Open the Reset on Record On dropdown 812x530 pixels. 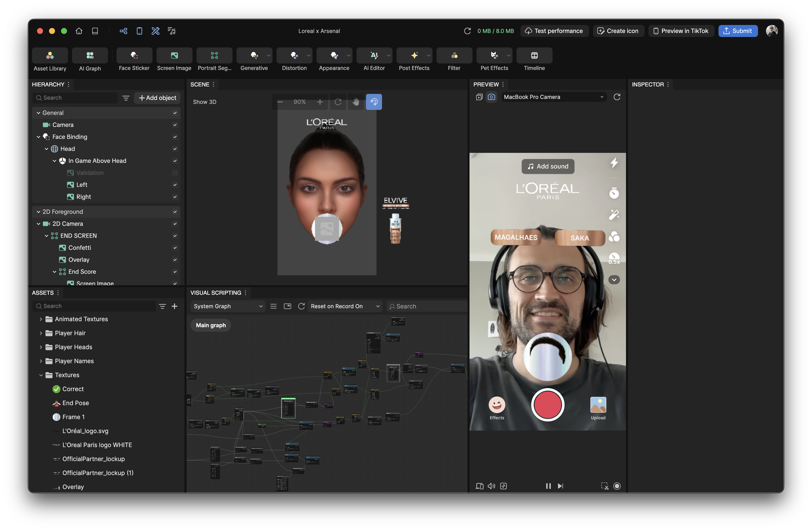click(x=344, y=306)
